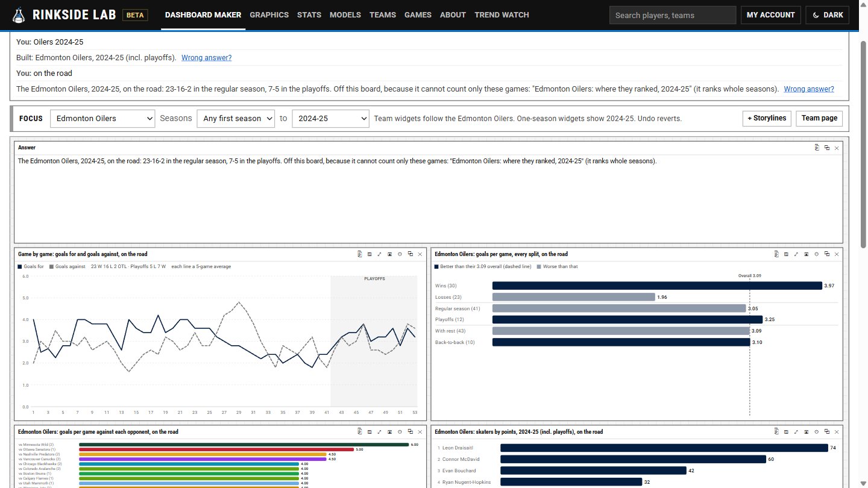Viewport: 868px width, 488px height.
Task: Open gear settings on the each opponent widget
Action: pos(400,431)
